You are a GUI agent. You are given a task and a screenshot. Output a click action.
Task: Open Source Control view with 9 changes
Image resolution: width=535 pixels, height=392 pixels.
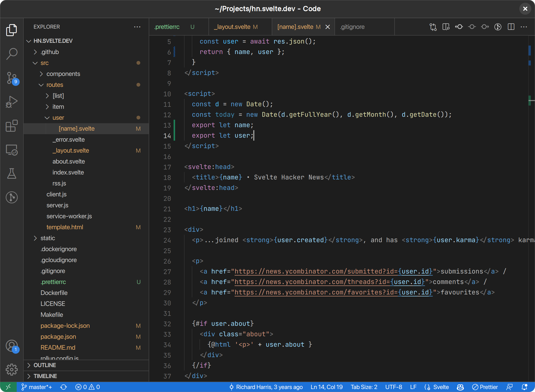[12, 78]
